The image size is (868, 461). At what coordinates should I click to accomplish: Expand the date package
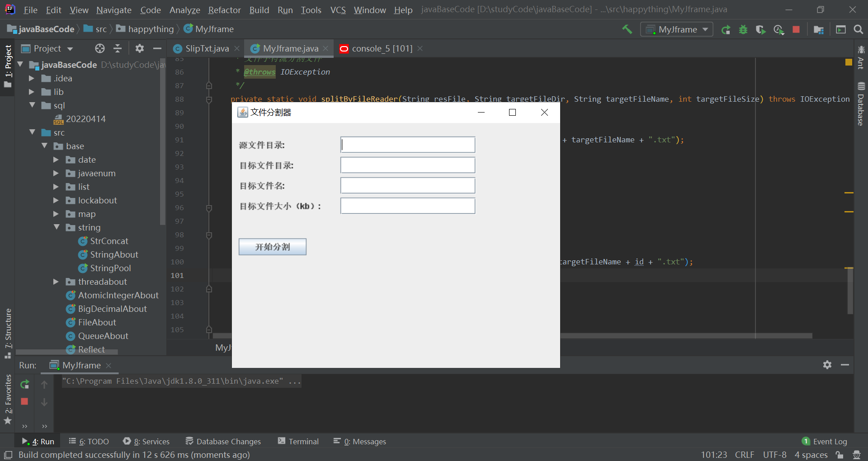point(56,160)
